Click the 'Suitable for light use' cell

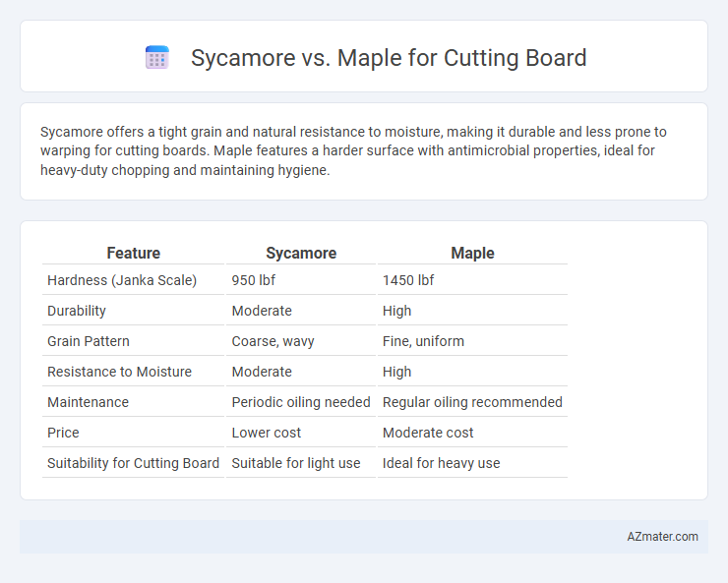coord(296,463)
